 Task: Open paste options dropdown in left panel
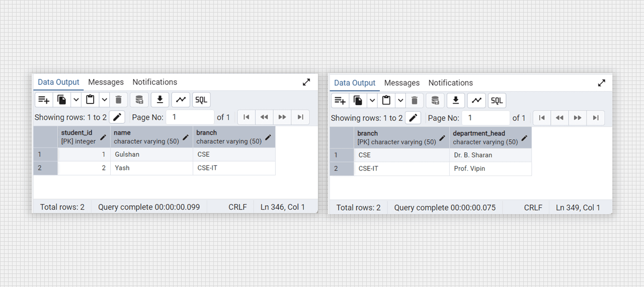point(104,100)
